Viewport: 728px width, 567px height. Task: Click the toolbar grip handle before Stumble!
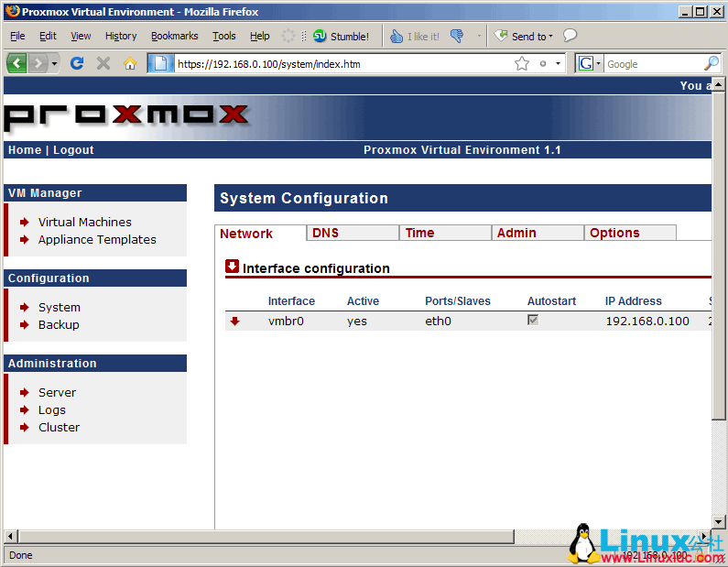click(x=304, y=37)
